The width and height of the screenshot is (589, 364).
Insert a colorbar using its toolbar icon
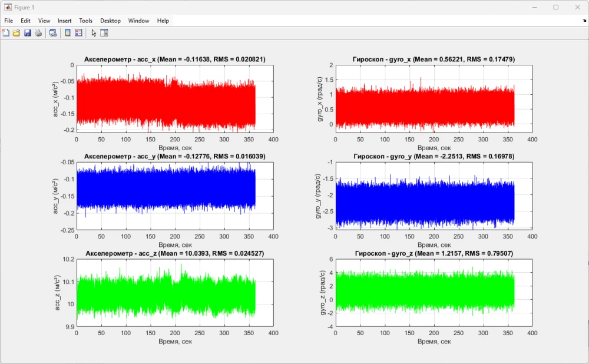(67, 32)
